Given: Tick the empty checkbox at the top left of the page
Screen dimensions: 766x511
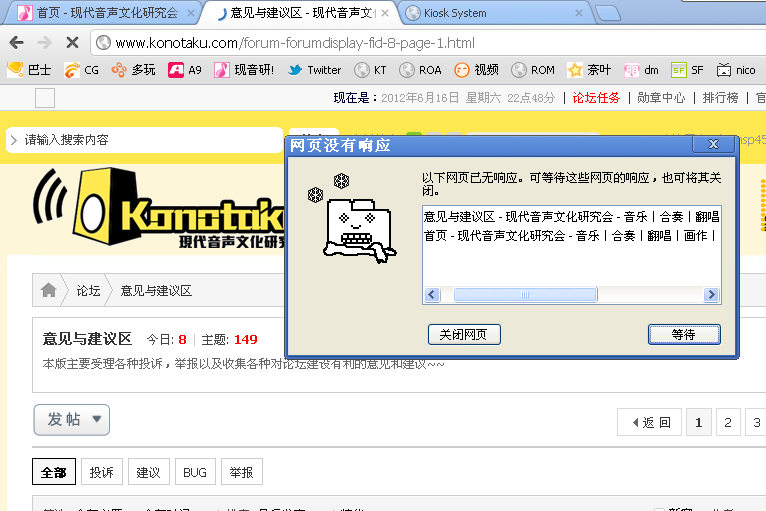Looking at the screenshot, I should tap(45, 98).
